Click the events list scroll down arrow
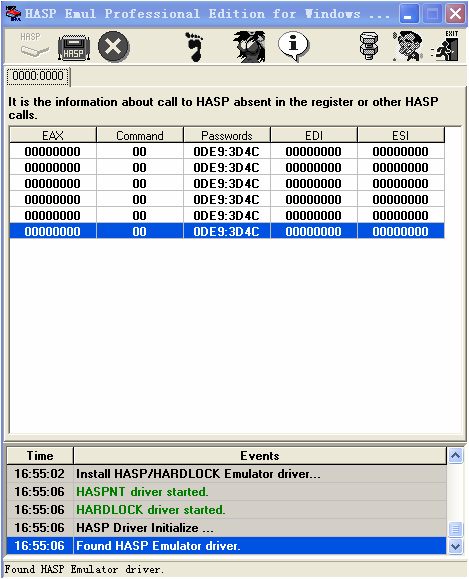This screenshot has width=469, height=579. coord(456,546)
